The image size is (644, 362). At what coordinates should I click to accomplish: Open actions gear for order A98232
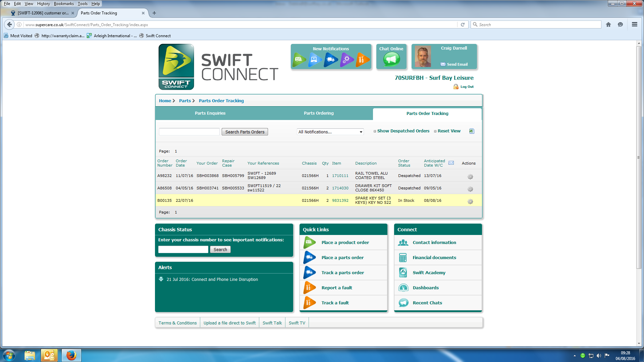pos(470,177)
